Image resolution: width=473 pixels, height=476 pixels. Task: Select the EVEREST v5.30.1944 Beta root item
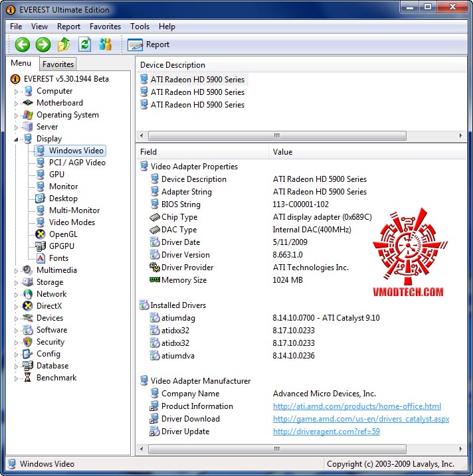coord(66,79)
